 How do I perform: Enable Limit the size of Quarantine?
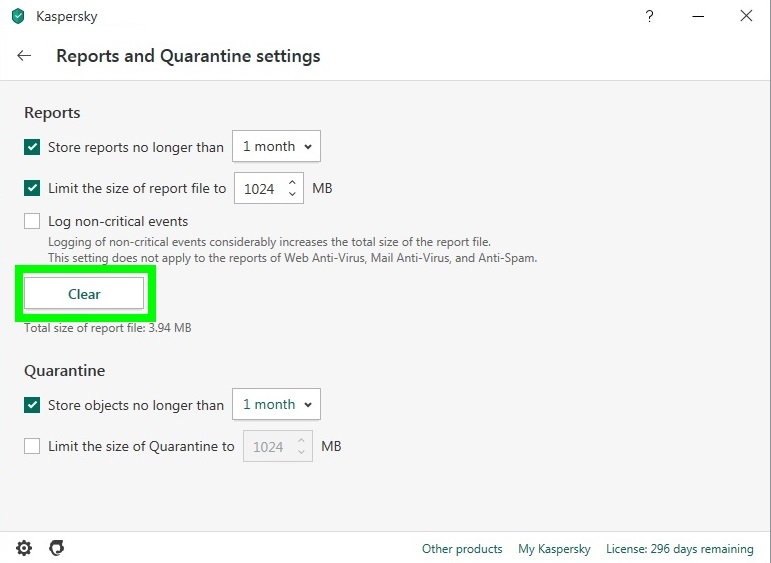tap(32, 446)
